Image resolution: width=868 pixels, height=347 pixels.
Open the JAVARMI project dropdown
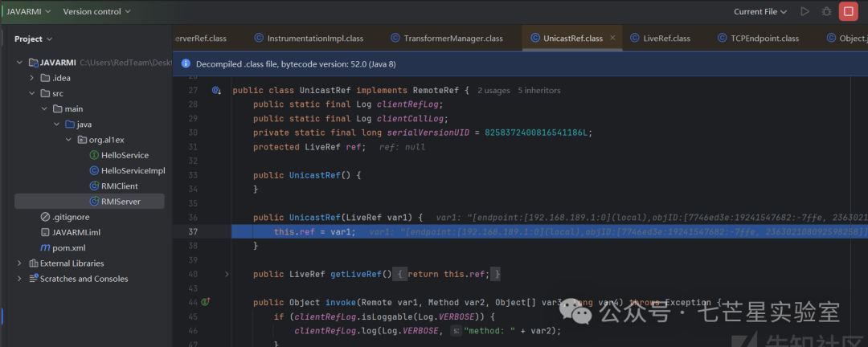point(29,11)
